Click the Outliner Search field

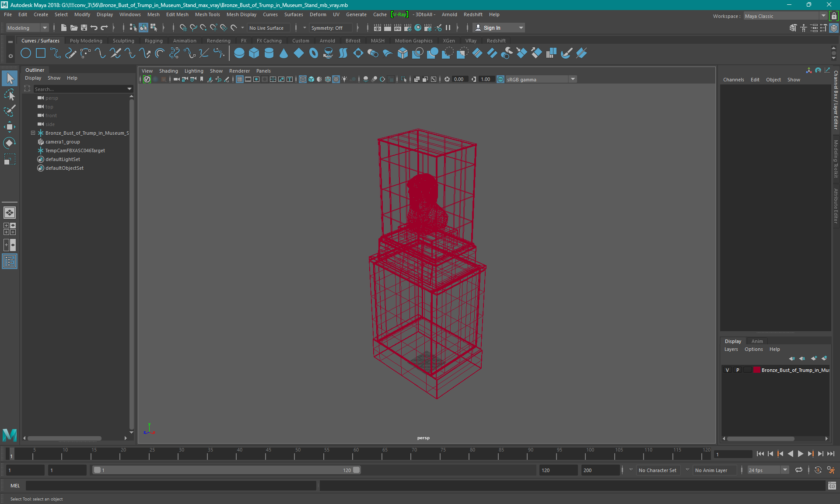click(80, 89)
